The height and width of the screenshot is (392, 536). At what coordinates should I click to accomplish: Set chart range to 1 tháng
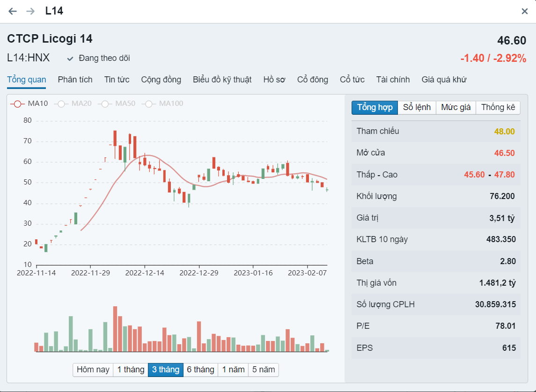131,370
